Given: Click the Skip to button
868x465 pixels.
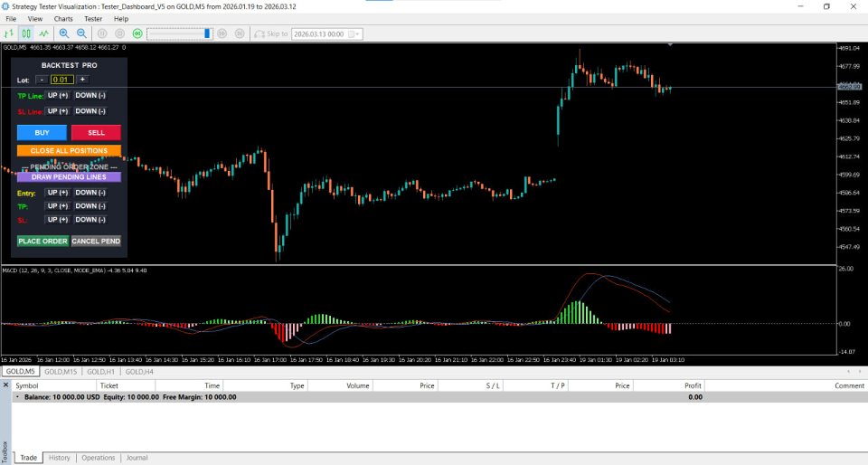Looking at the screenshot, I should pos(271,33).
